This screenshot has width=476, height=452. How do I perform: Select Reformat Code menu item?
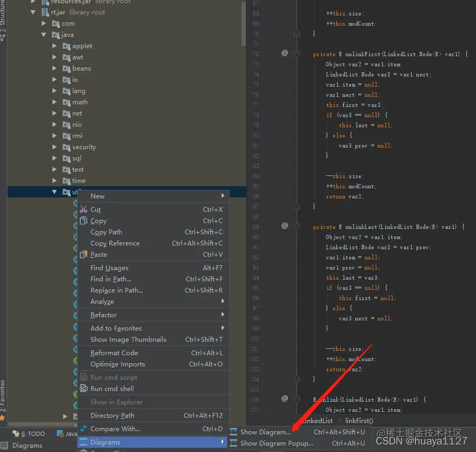click(x=153, y=353)
